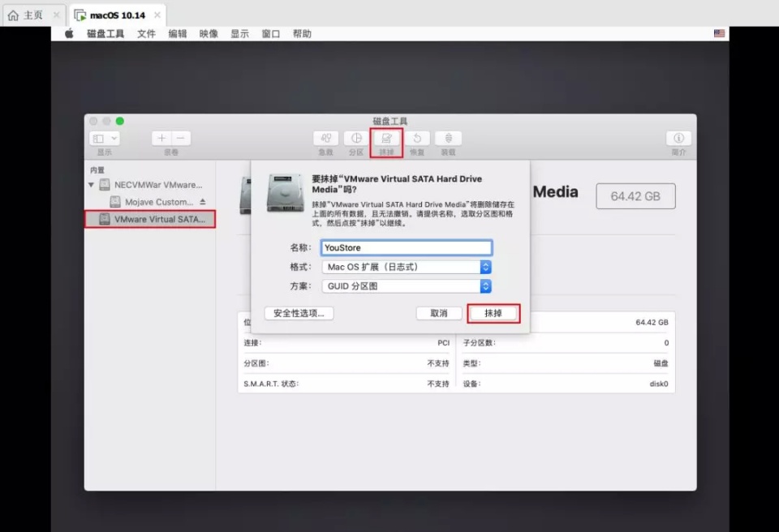Click the 子分区数 value 0
Screen dimensions: 779x532
666,343
